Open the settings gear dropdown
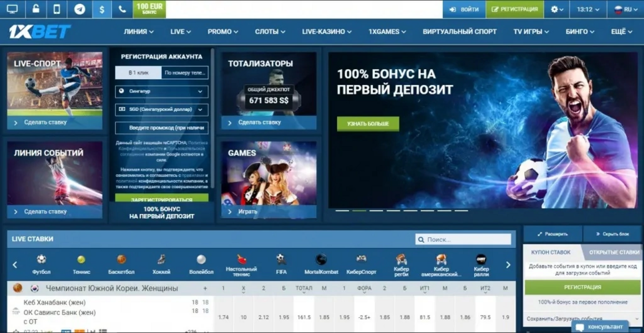The width and height of the screenshot is (644, 333). [x=557, y=9]
